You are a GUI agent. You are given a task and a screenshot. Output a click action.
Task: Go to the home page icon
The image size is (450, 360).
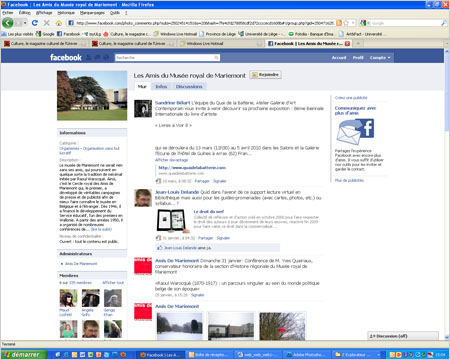59,23
